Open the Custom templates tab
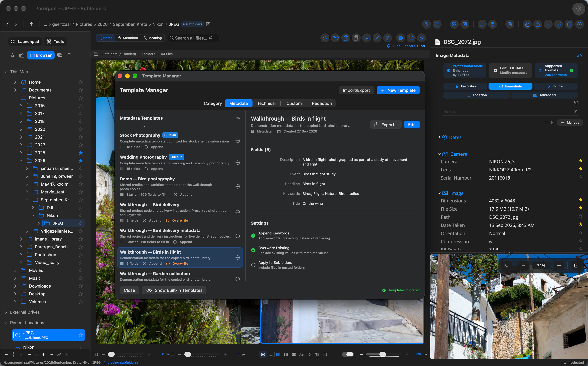This screenshot has height=366, width=588. [294, 103]
